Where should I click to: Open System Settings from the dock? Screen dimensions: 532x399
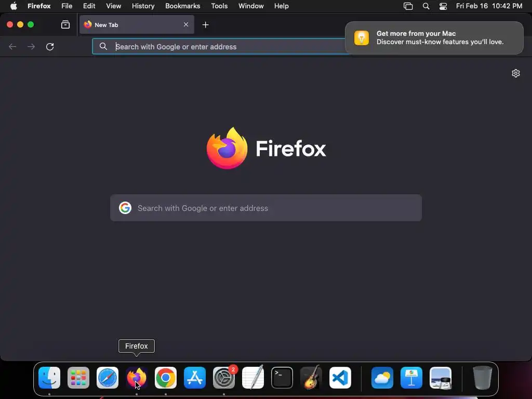(x=224, y=378)
